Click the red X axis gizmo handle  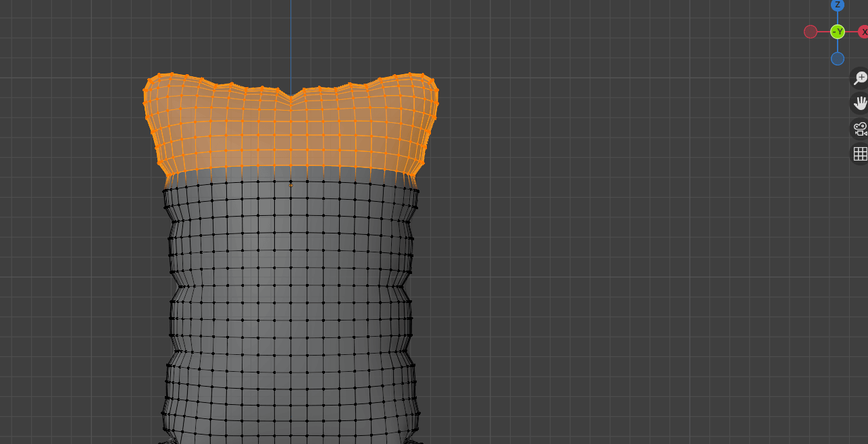[863, 32]
